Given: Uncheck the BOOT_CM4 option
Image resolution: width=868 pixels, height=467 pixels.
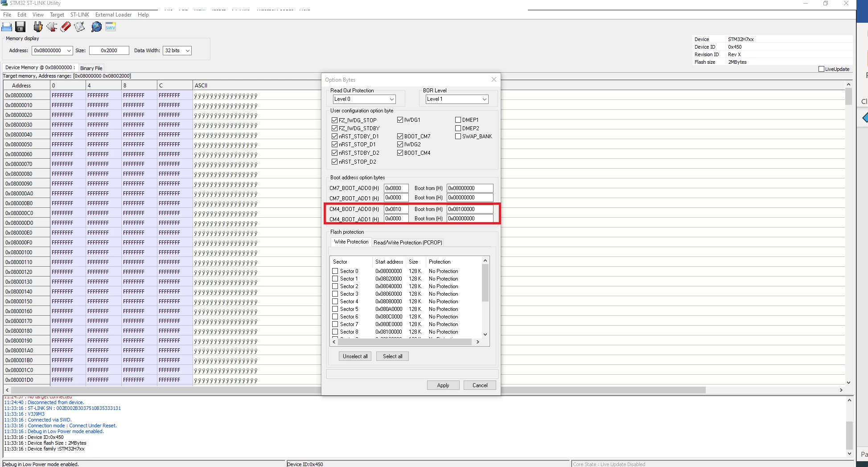Looking at the screenshot, I should click(x=400, y=153).
